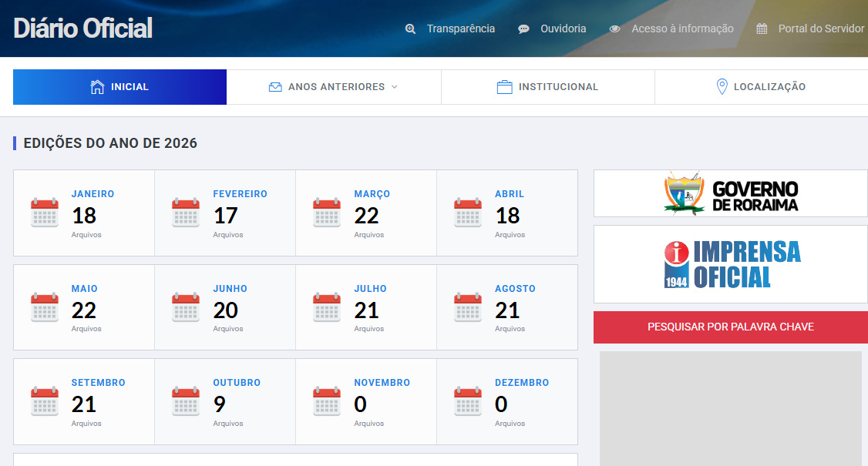Image resolution: width=868 pixels, height=466 pixels.
Task: Click the Setembro calendar icon
Action: [45, 401]
